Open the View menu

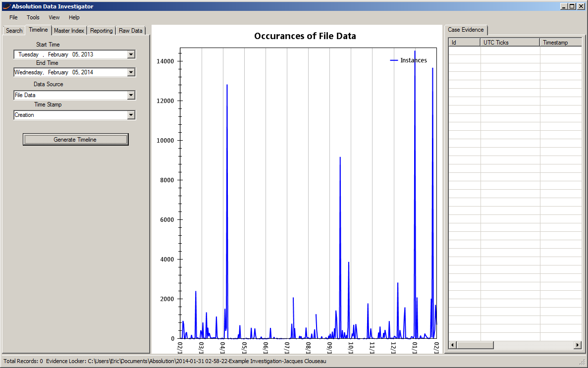coord(53,17)
